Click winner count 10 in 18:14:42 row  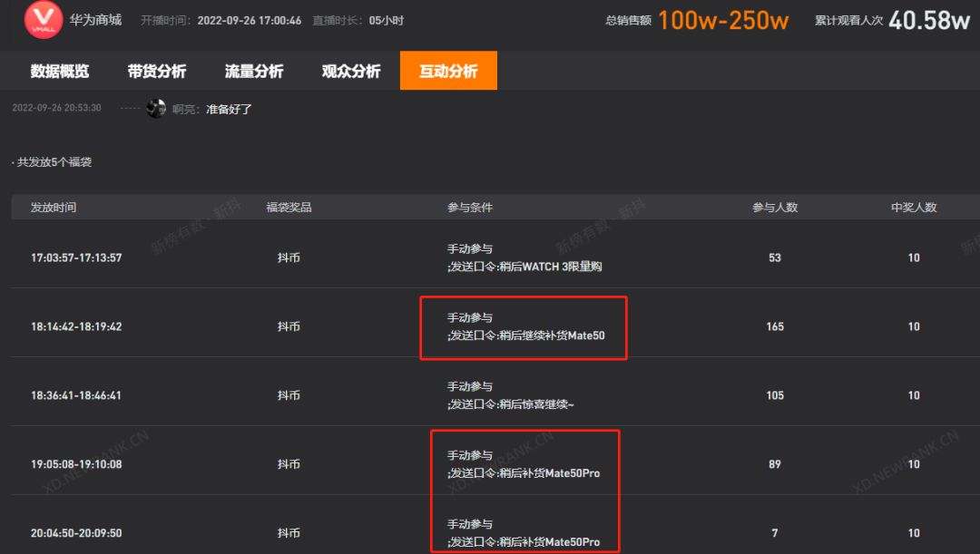pyautogui.click(x=914, y=326)
